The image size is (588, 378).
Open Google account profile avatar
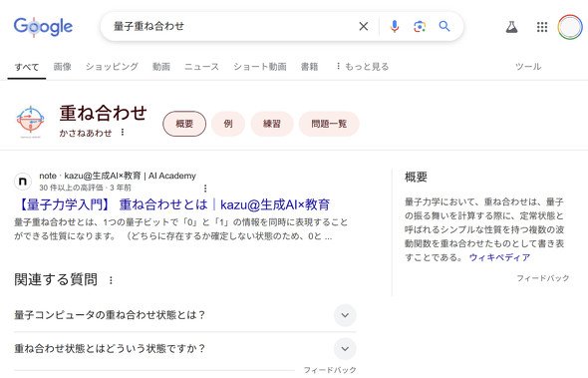(x=570, y=27)
